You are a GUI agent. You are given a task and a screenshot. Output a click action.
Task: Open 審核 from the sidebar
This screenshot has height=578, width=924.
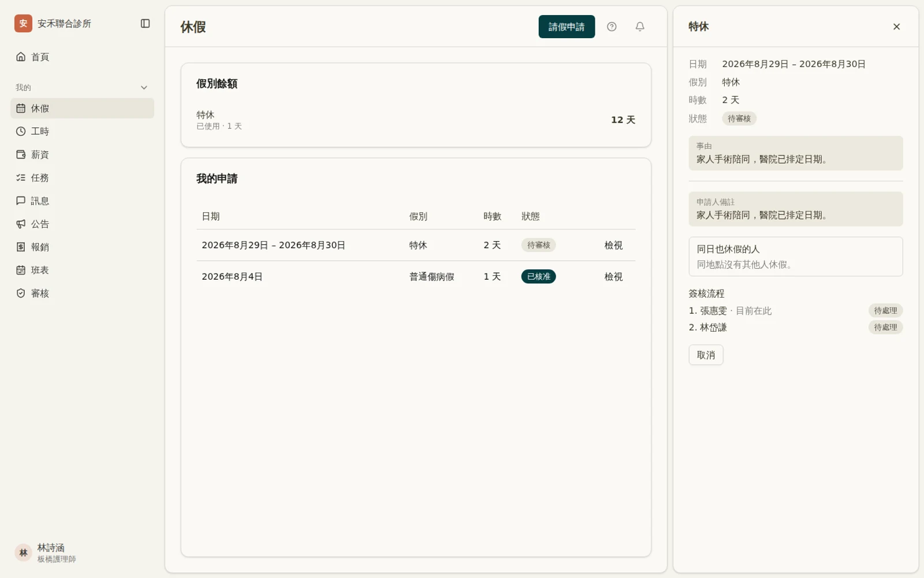(82, 293)
